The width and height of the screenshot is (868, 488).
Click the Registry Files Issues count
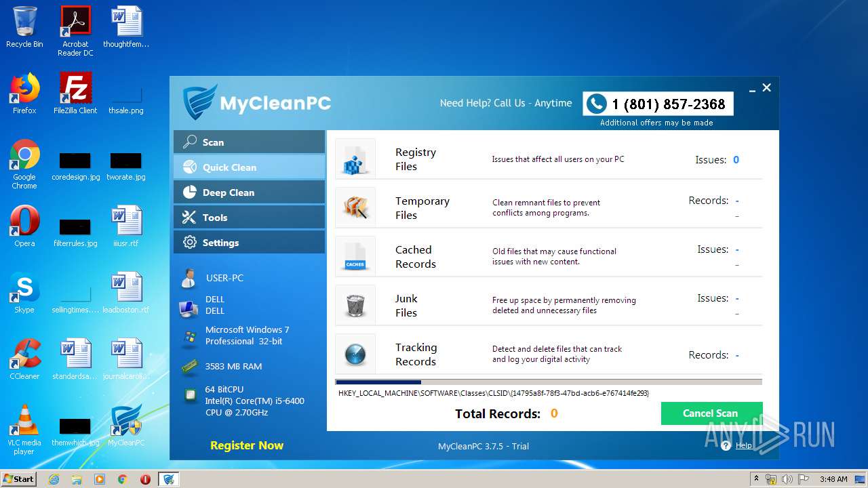point(736,160)
